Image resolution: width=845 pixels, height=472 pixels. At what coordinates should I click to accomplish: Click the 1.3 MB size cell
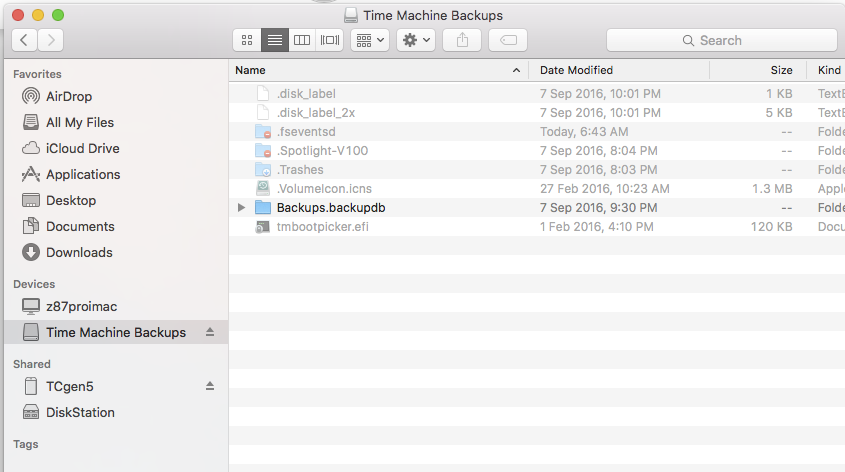[772, 189]
